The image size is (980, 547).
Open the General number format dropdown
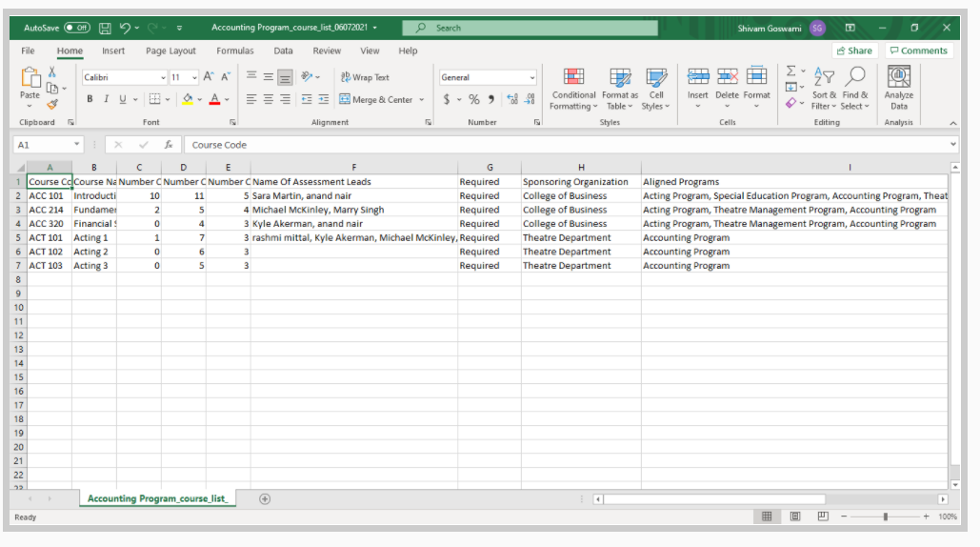(531, 77)
